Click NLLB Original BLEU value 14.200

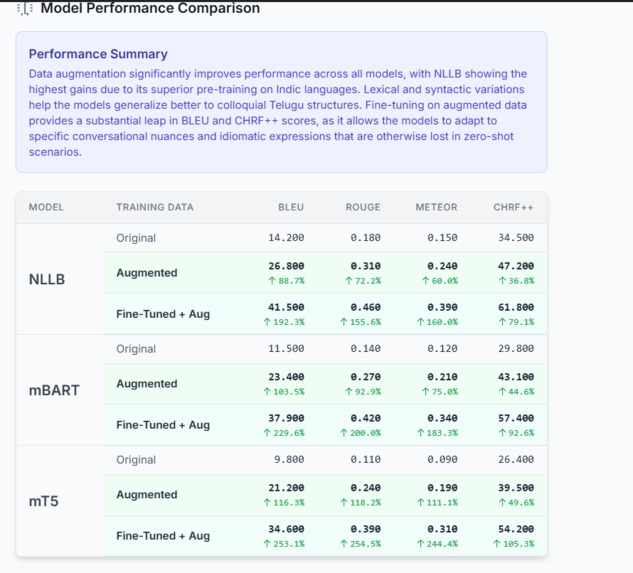click(286, 237)
